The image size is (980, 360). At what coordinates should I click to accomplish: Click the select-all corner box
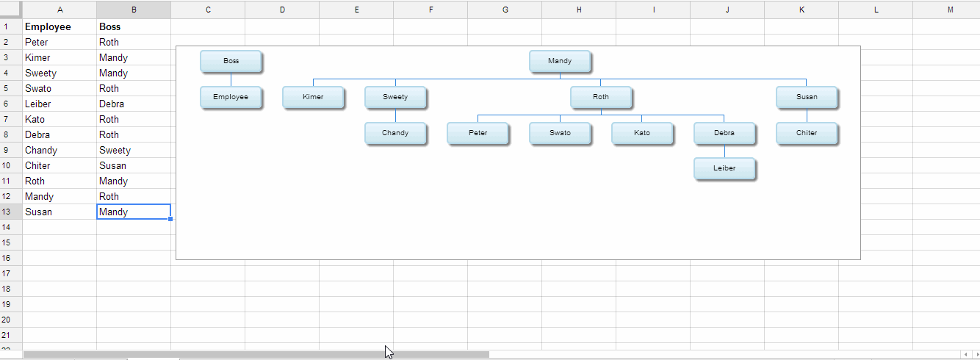click(x=11, y=10)
